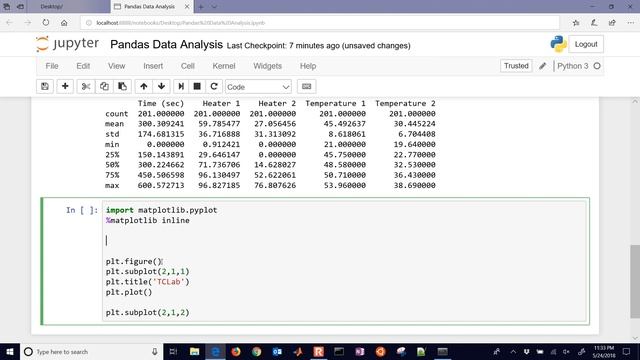Open MATLAB from the taskbar
Viewport: 640px width, 360px height.
[298, 351]
